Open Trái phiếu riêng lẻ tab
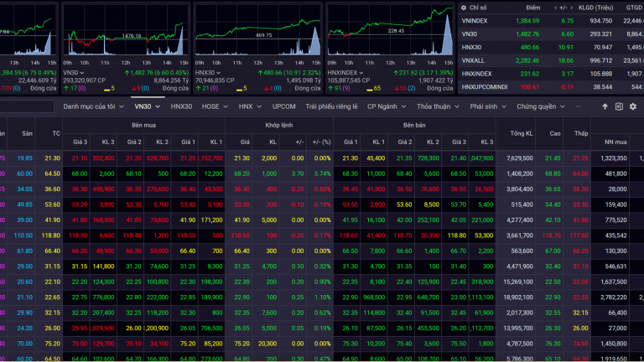644x362 pixels. click(x=331, y=106)
